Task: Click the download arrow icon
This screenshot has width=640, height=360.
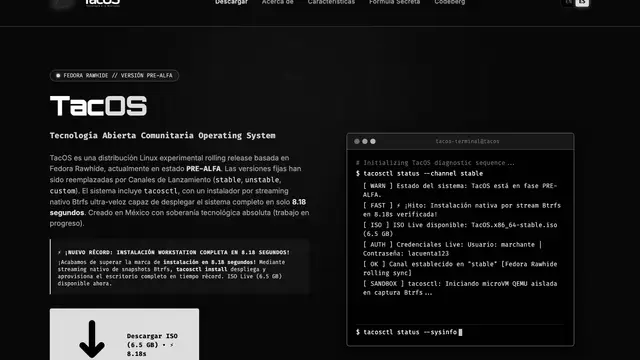Action: [92, 339]
